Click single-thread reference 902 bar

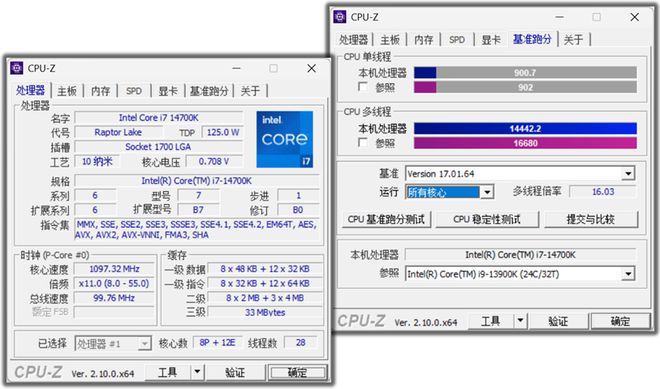(x=525, y=87)
